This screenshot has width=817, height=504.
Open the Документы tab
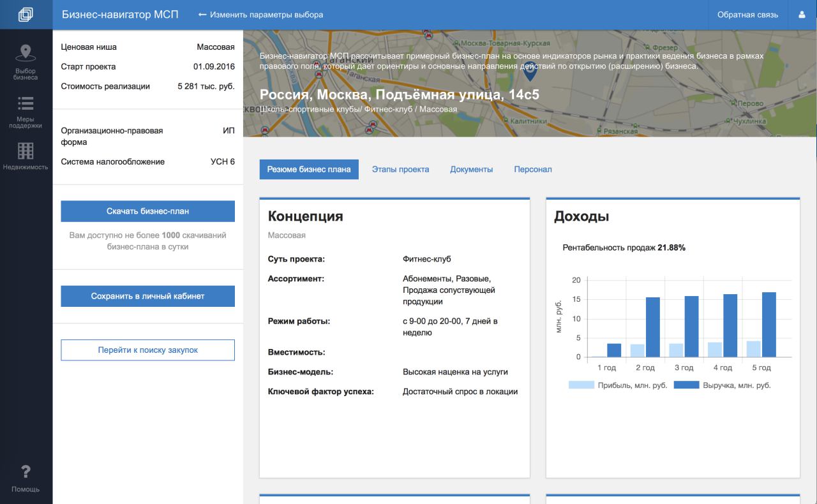click(x=471, y=170)
